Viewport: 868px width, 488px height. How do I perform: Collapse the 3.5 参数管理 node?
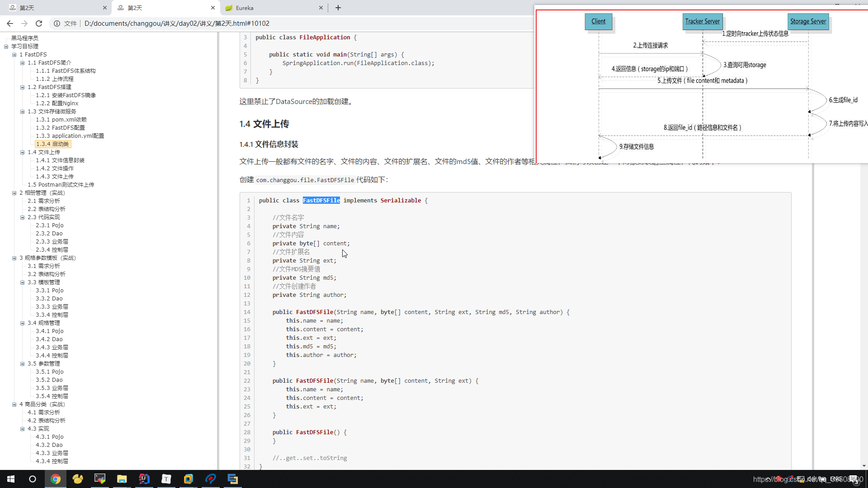point(23,364)
